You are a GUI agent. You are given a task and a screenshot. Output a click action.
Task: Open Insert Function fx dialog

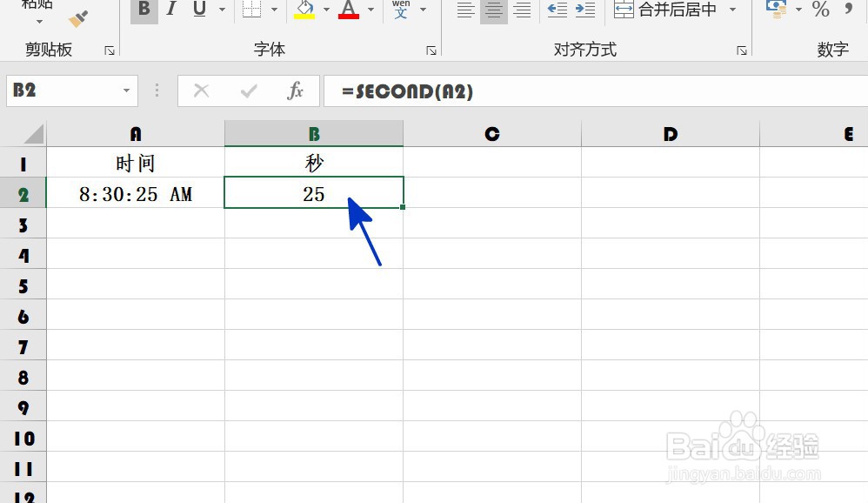point(295,91)
